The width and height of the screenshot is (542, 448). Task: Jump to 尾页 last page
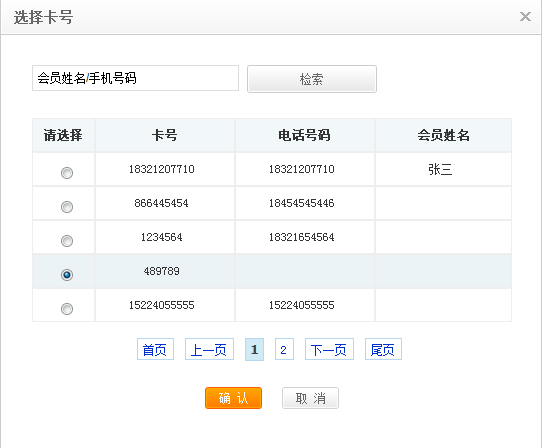click(383, 349)
